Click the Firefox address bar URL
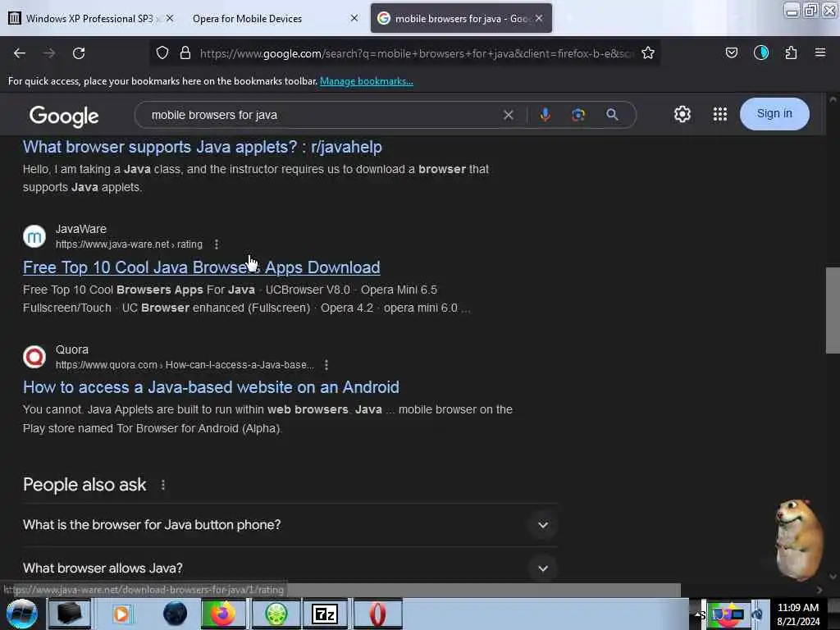 click(416, 53)
